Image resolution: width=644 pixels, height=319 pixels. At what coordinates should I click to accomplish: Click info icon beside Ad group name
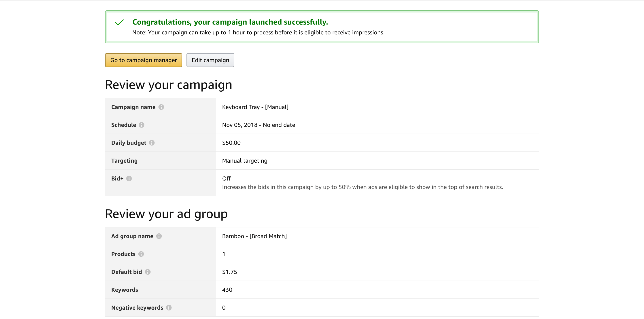[x=159, y=236]
